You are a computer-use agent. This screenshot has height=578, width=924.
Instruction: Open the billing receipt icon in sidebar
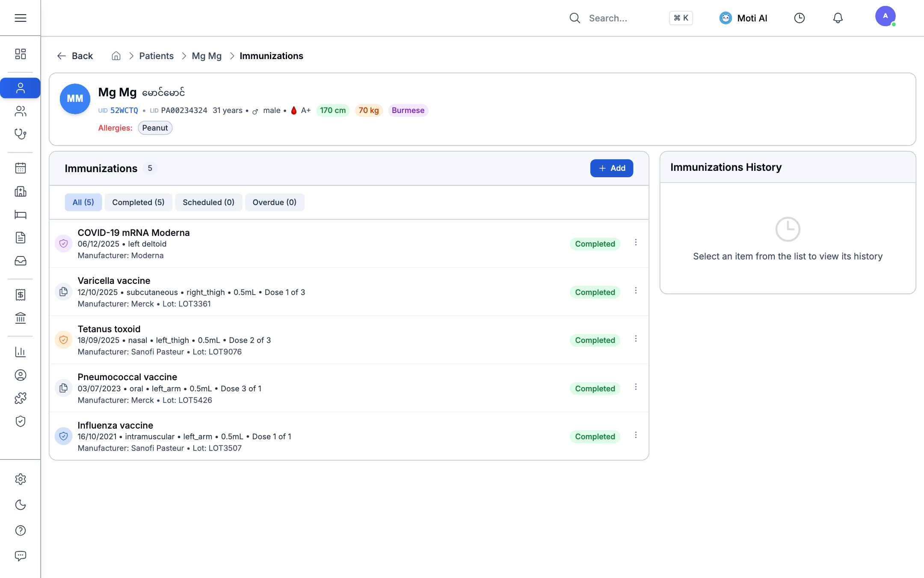20,295
